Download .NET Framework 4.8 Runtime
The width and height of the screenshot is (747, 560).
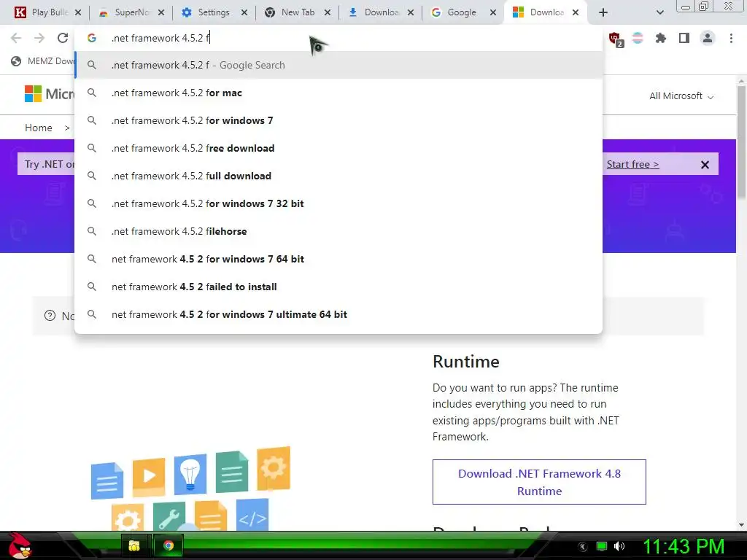pyautogui.click(x=539, y=482)
